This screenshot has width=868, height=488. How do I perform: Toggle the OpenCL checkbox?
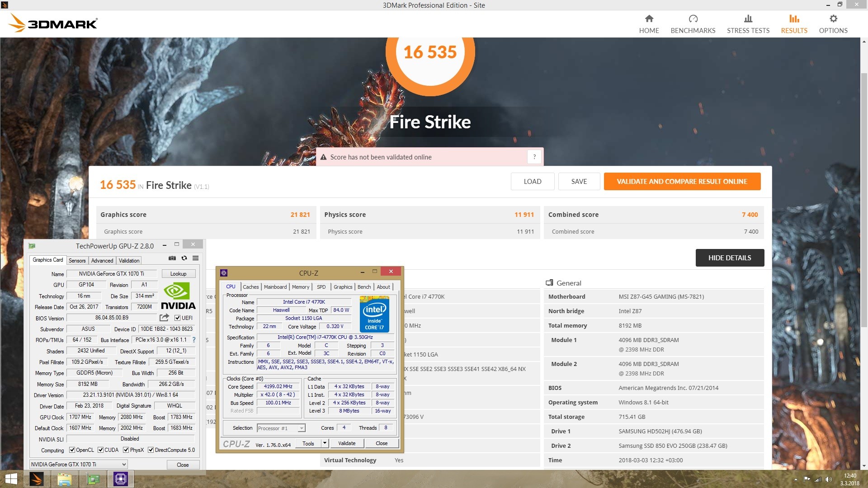click(72, 450)
